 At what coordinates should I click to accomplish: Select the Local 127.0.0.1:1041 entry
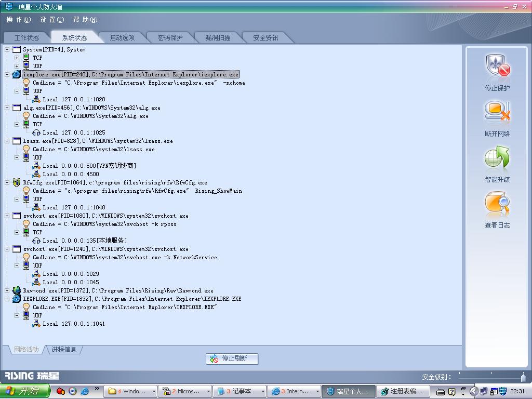tap(74, 324)
